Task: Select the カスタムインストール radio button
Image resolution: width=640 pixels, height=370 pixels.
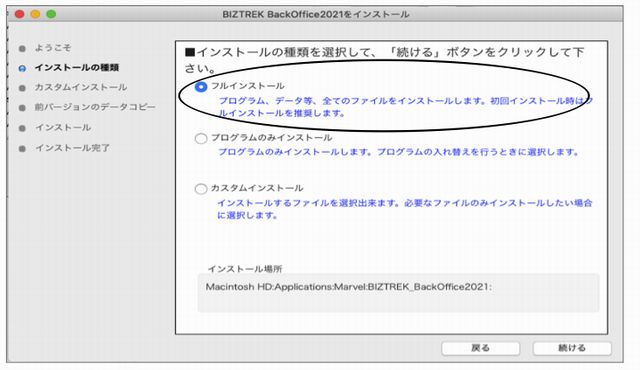Action: 201,189
